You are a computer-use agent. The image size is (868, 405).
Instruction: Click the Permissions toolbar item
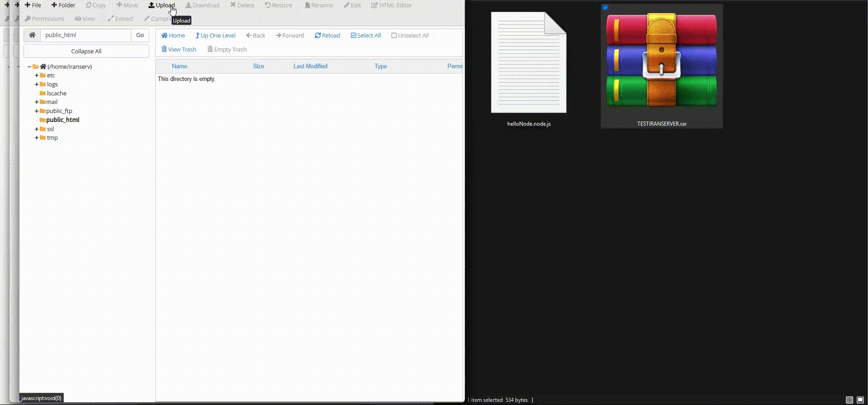tap(44, 19)
